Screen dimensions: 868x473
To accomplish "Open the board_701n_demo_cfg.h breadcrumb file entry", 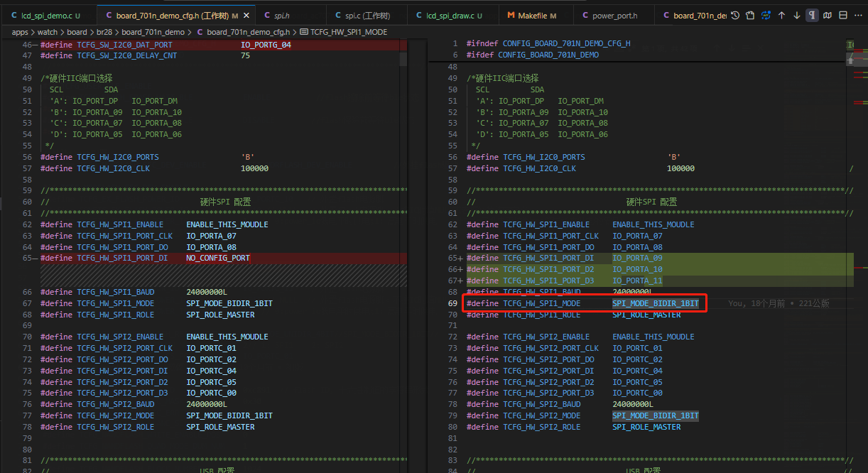I will (248, 32).
